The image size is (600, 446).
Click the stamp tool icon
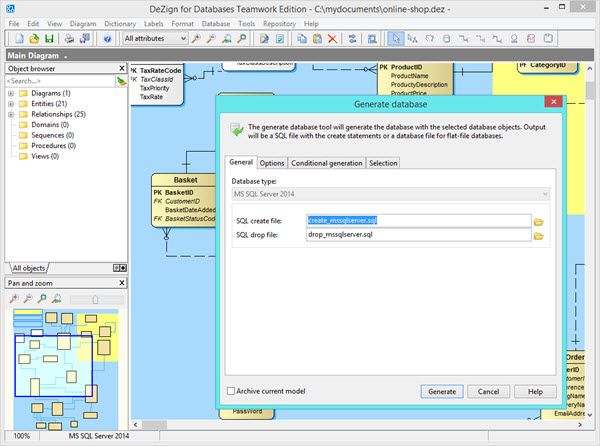point(514,39)
